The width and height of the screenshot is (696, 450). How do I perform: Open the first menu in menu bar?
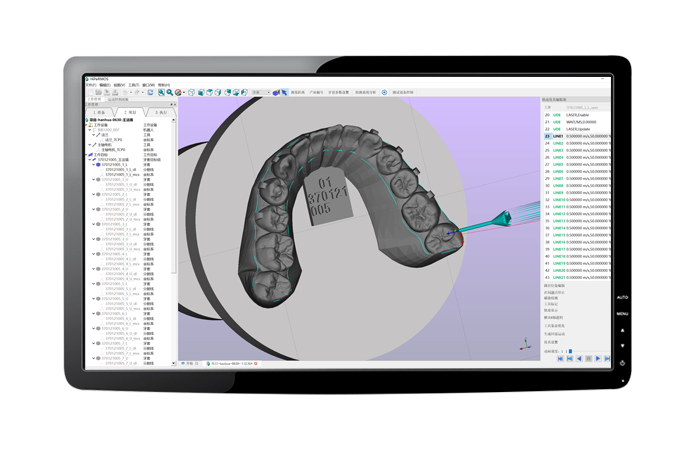90,84
